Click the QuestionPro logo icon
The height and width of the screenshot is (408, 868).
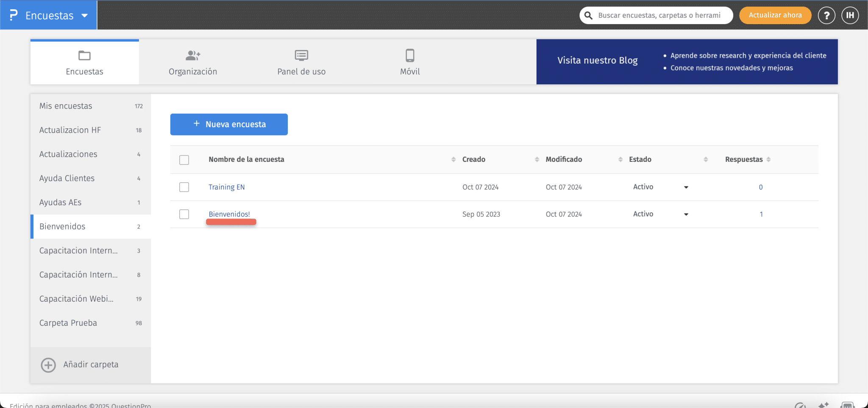13,15
